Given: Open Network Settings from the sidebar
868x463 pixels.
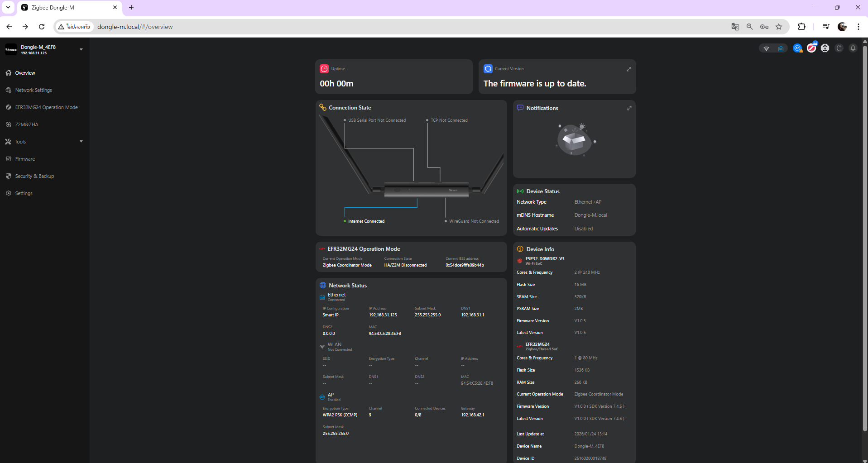Looking at the screenshot, I should pos(34,90).
